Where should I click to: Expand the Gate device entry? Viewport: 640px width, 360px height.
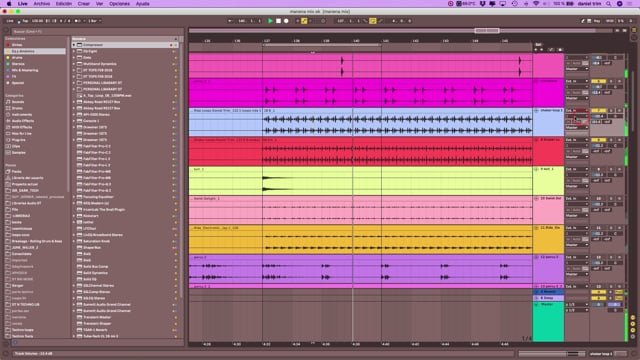coord(74,58)
